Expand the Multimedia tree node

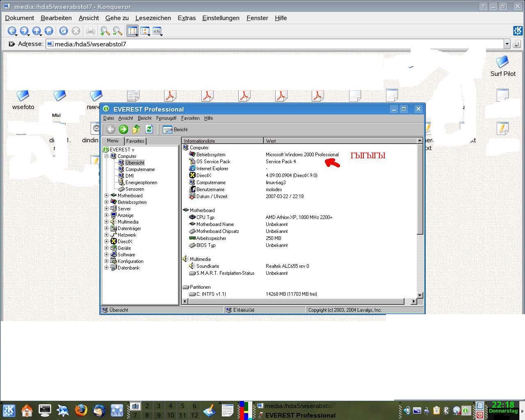107,222
